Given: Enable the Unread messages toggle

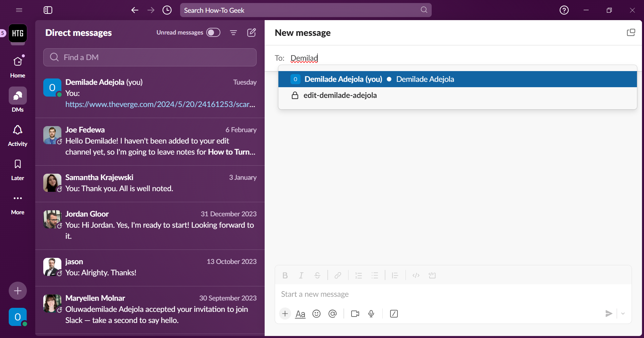Looking at the screenshot, I should [x=213, y=33].
